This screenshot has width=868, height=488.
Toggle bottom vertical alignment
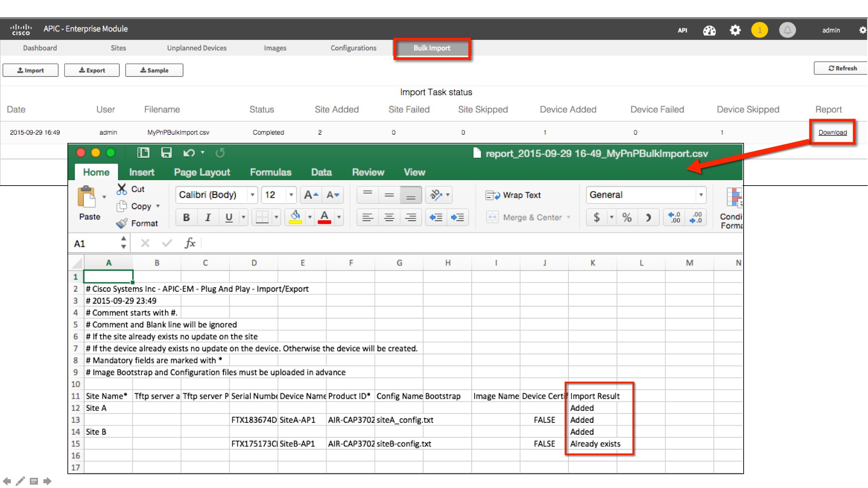click(410, 195)
